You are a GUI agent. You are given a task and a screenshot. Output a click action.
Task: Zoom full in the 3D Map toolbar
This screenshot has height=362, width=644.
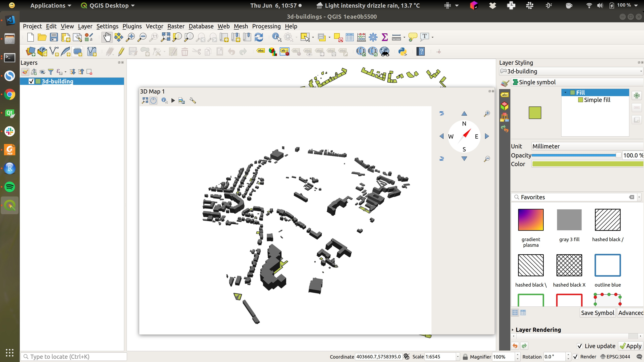[x=145, y=101]
